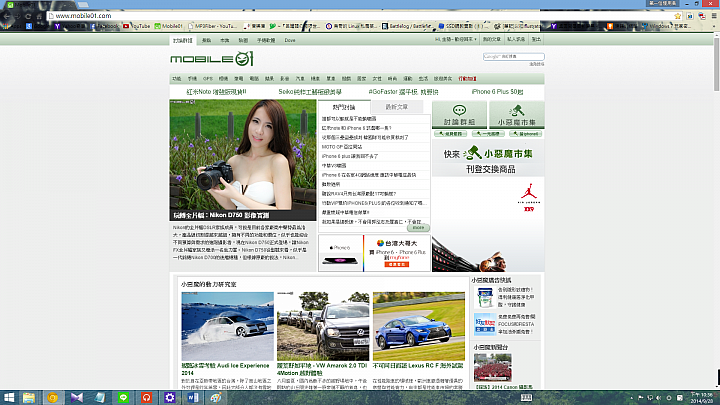Switch to the 熱門討論 tab
Image resolution: width=720 pixels, height=405 pixels.
(344, 107)
